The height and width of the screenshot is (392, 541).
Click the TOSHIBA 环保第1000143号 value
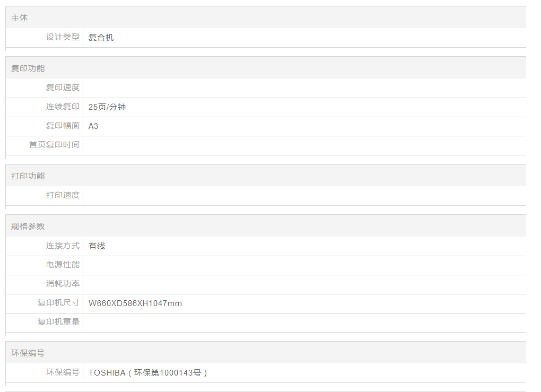pos(148,373)
